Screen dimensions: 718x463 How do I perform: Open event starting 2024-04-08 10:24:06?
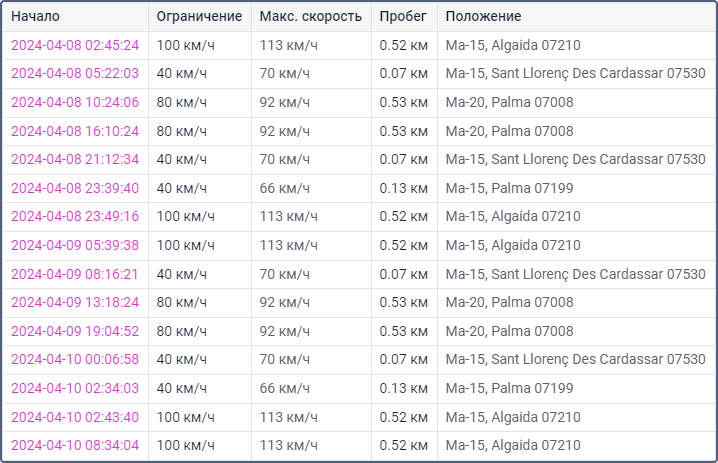75,103
